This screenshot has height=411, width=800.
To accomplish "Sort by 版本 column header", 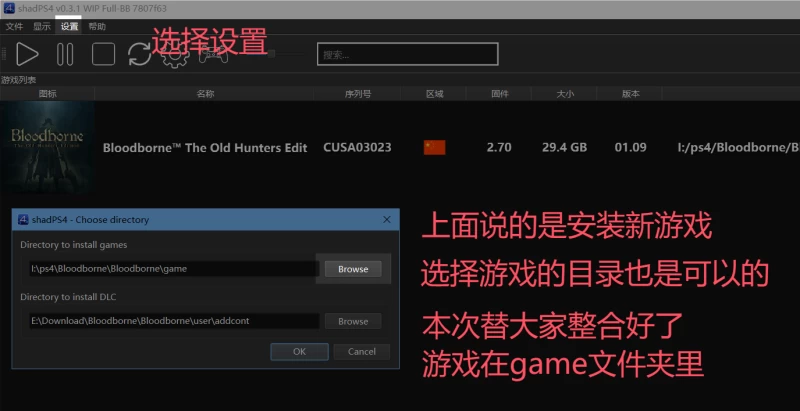I will (x=630, y=94).
